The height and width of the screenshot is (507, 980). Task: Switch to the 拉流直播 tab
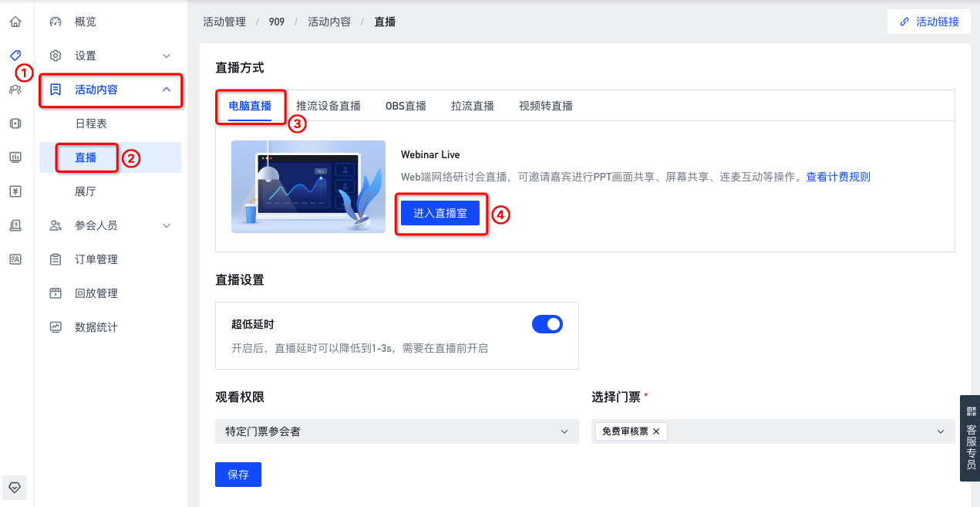click(x=473, y=106)
